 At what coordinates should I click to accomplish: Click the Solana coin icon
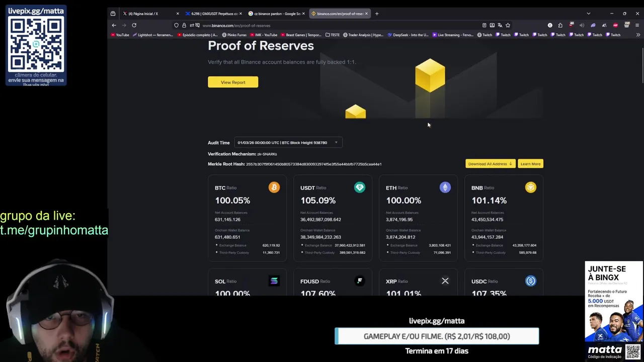pyautogui.click(x=274, y=281)
